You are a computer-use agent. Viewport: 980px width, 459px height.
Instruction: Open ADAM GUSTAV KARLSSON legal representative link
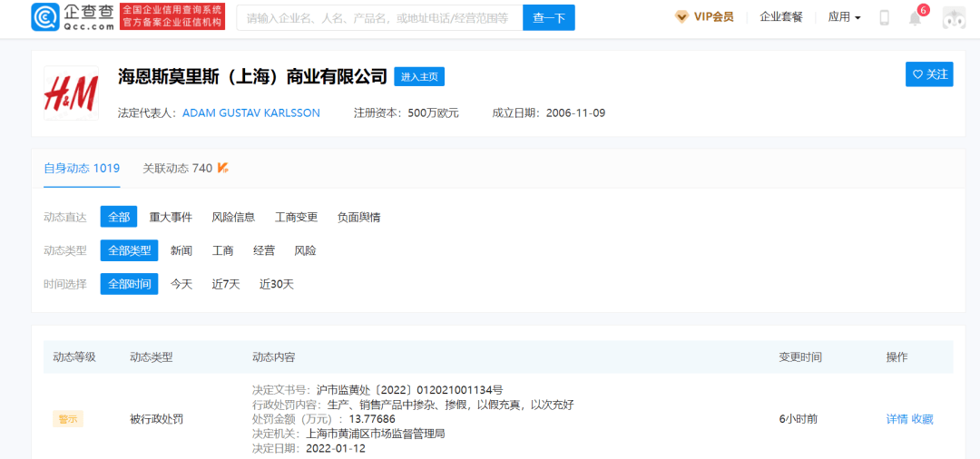tap(251, 113)
